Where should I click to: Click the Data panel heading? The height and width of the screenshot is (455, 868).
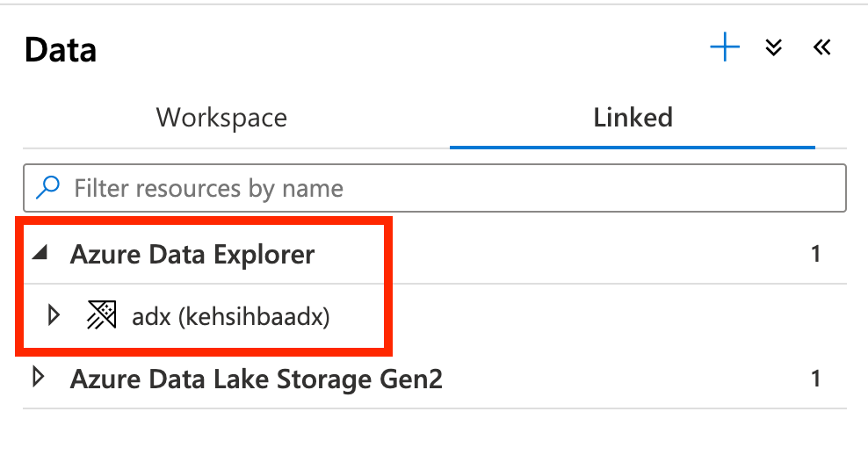coord(61,50)
